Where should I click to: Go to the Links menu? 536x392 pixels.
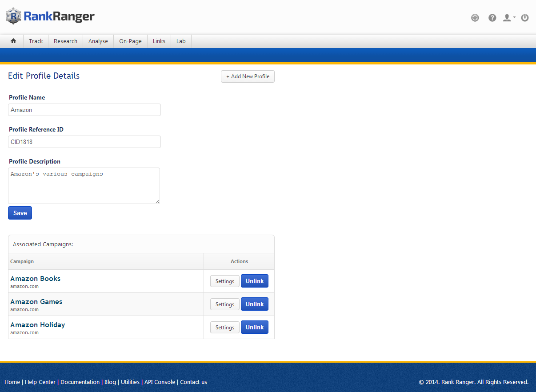[159, 41]
